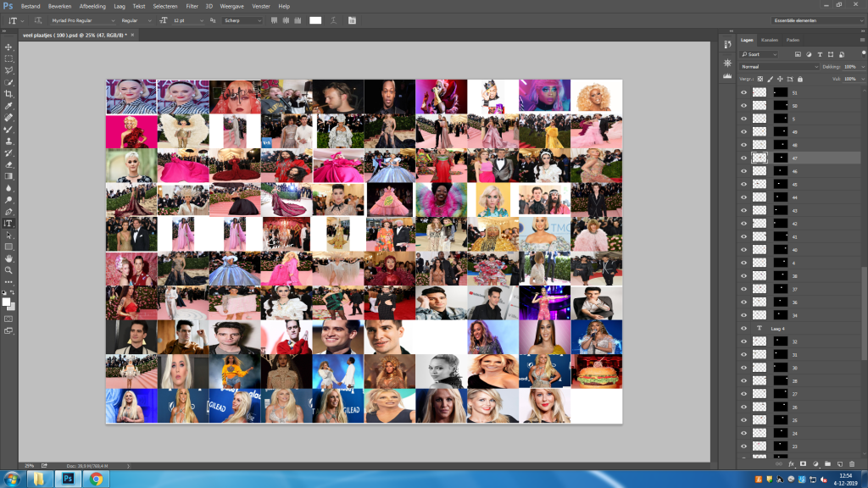Select the Hand tool
The image size is (868, 488).
pyautogui.click(x=8, y=258)
